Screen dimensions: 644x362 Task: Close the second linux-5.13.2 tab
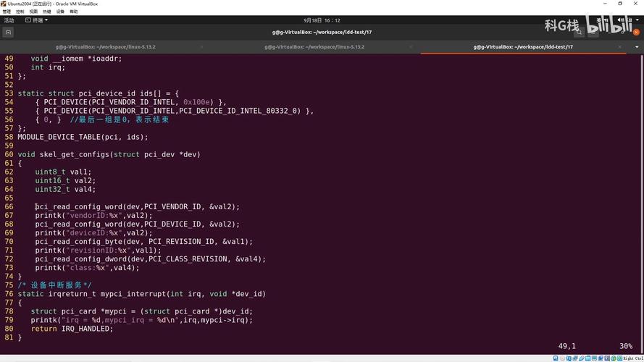[x=411, y=47]
